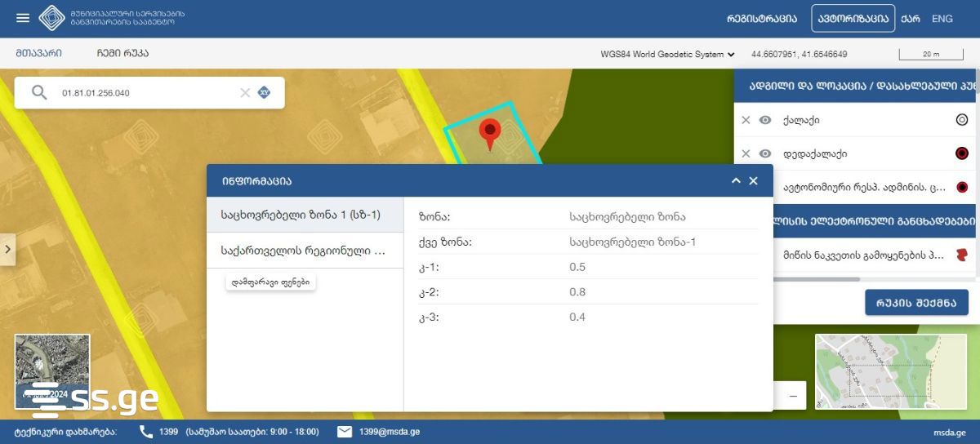
Task: Select საქართველოს რეგიონული item
Action: [305, 251]
